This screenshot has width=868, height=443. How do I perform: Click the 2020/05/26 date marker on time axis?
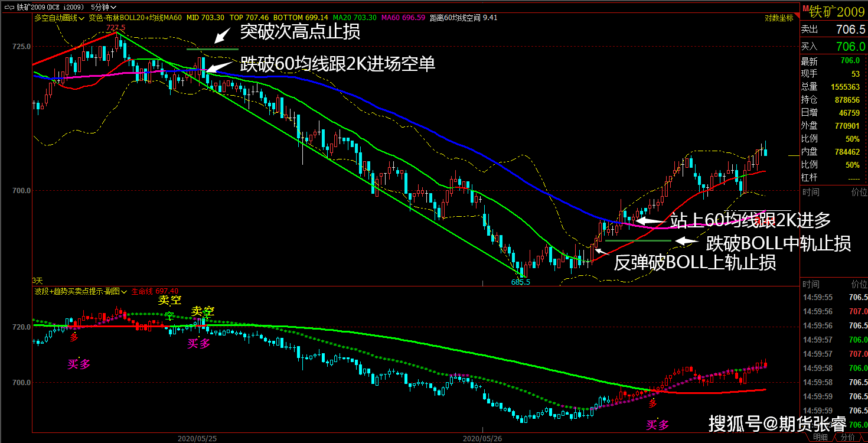[482, 438]
